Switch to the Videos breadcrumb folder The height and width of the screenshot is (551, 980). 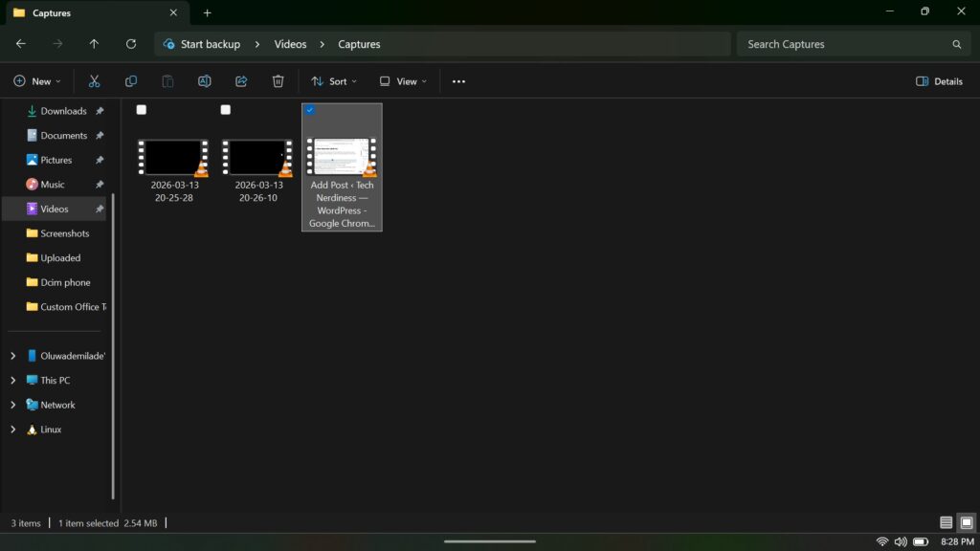pos(290,43)
